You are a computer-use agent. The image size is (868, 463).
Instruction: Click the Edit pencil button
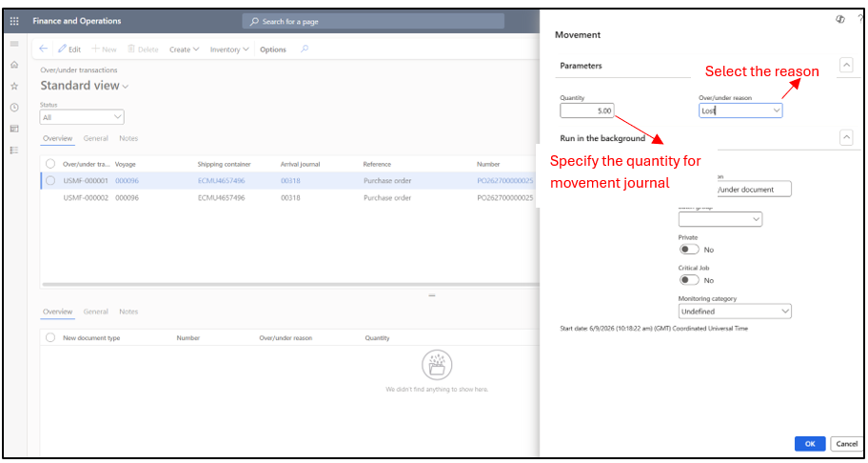pyautogui.click(x=69, y=50)
